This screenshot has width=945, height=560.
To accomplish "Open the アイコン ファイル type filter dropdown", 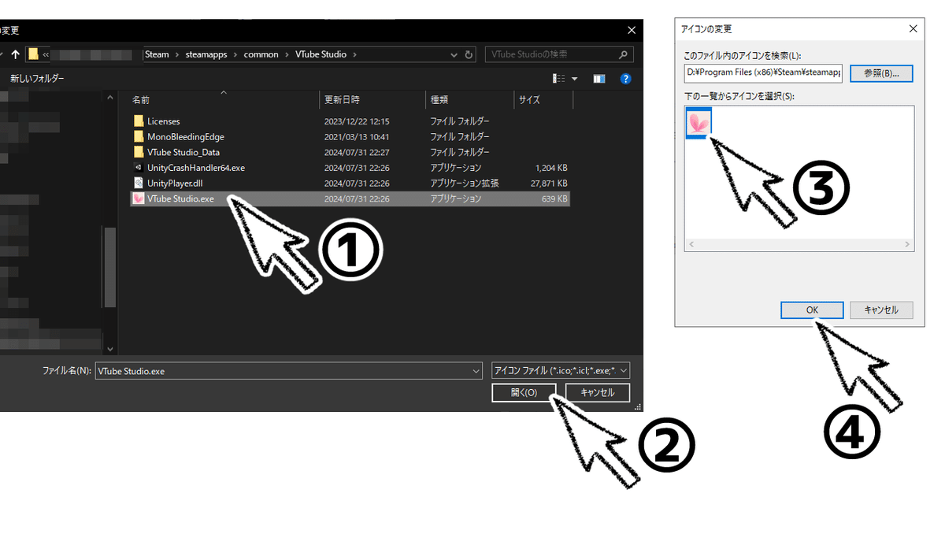I will (560, 371).
